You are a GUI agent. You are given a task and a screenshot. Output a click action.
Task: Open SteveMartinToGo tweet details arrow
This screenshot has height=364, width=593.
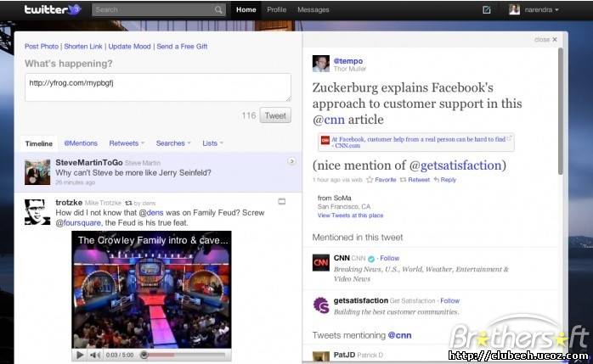pos(291,161)
